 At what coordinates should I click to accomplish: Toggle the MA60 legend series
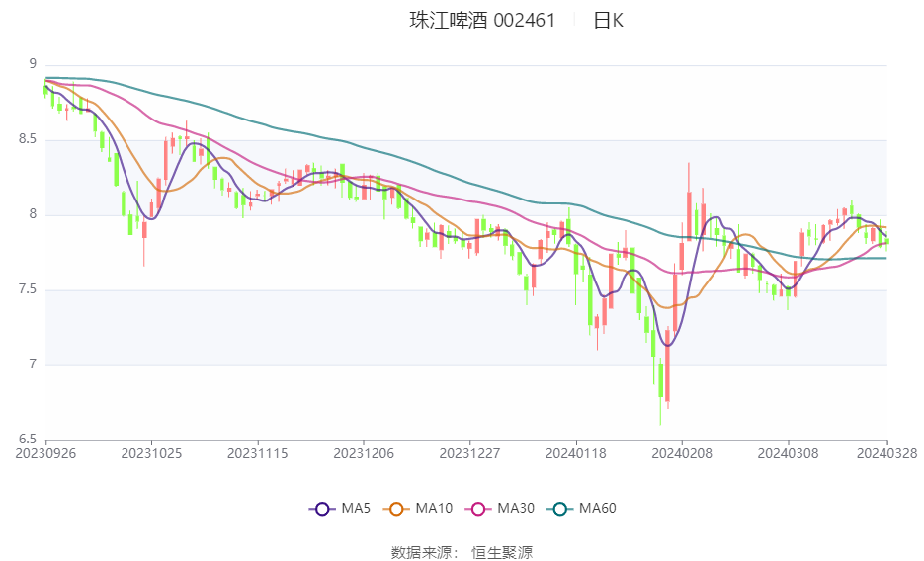coord(582,508)
